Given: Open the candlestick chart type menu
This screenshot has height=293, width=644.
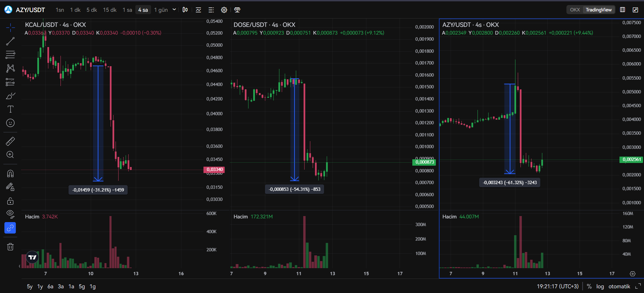Looking at the screenshot, I should (x=185, y=10).
